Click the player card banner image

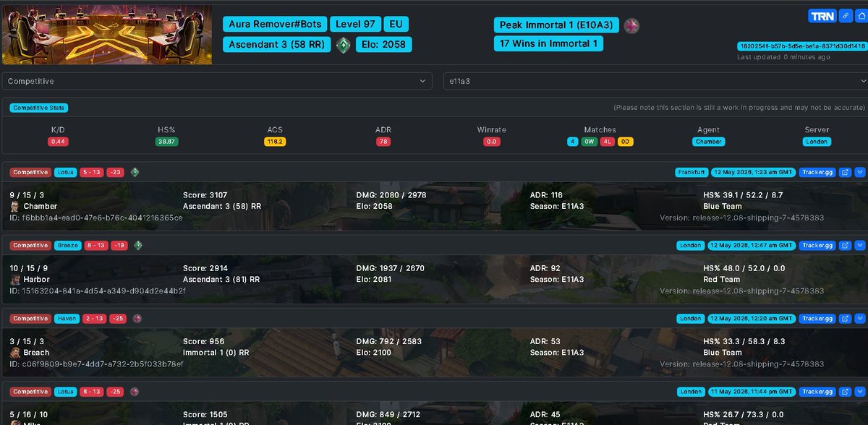coord(107,35)
